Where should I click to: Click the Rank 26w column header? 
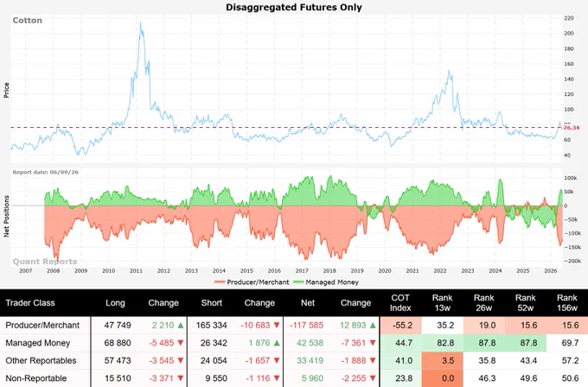pyautogui.click(x=483, y=302)
